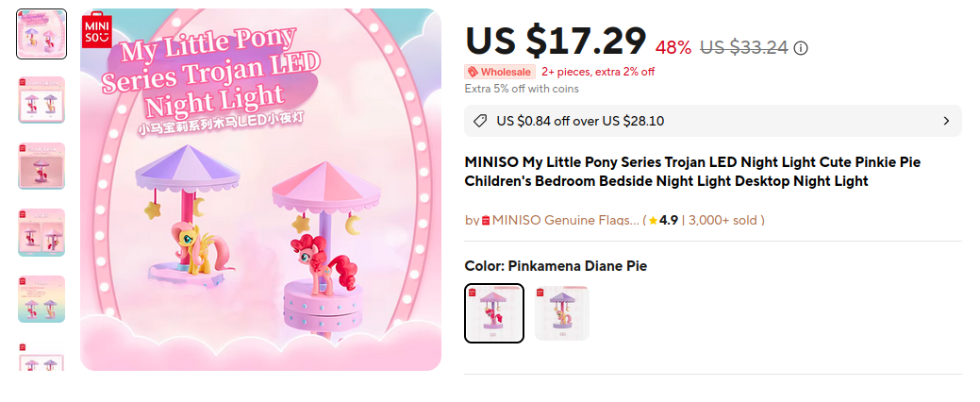This screenshot has width=980, height=402.
Task: Open the MINISO Genuine Flagship store link
Action: (565, 221)
